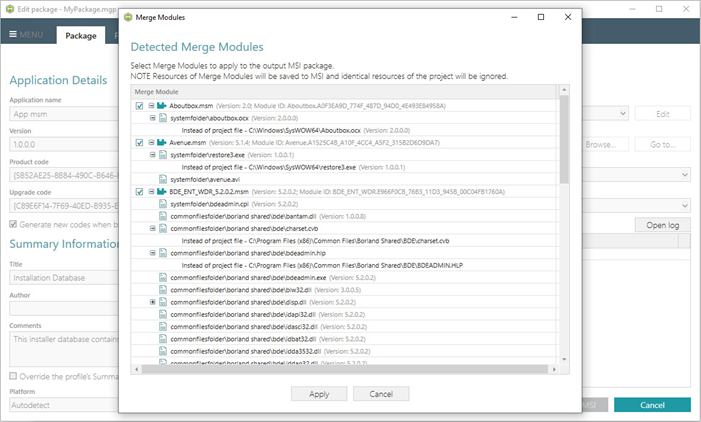
Task: Click the file icon next to bdeadmin.exe
Action: tap(163, 278)
